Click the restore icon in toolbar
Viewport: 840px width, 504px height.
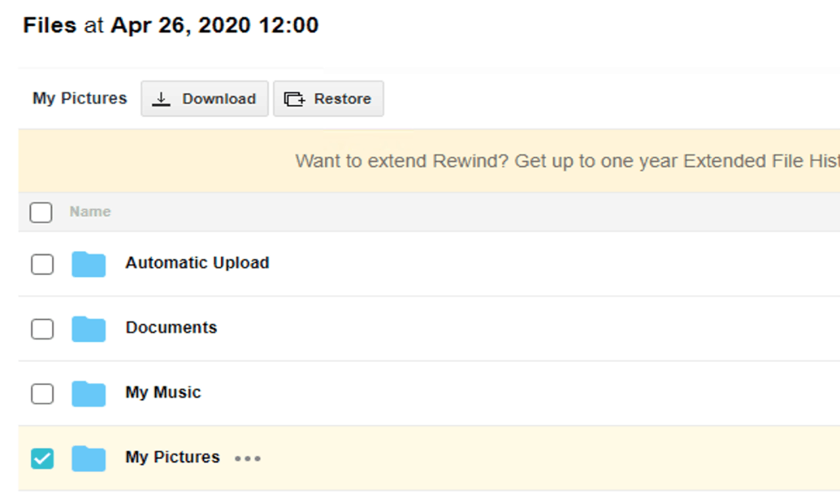pyautogui.click(x=294, y=99)
